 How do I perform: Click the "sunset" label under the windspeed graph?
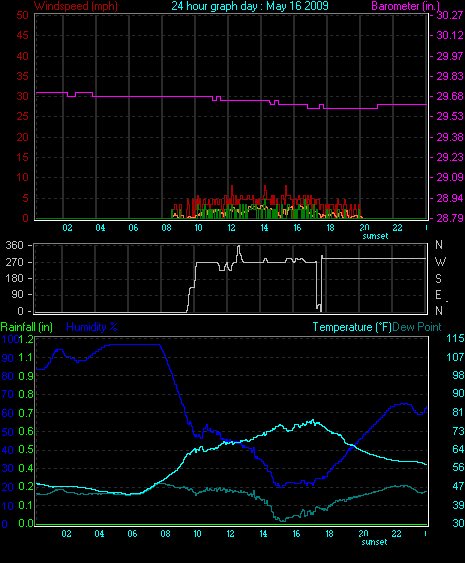coord(375,236)
